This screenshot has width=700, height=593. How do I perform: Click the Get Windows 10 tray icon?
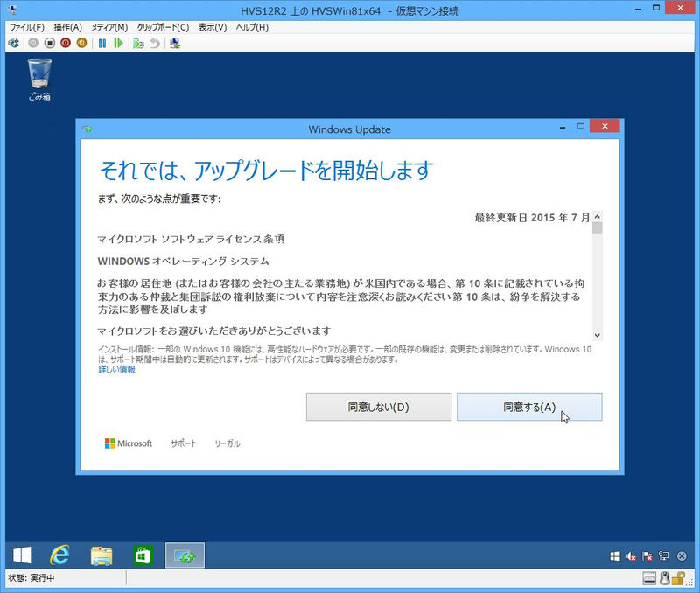coord(615,556)
